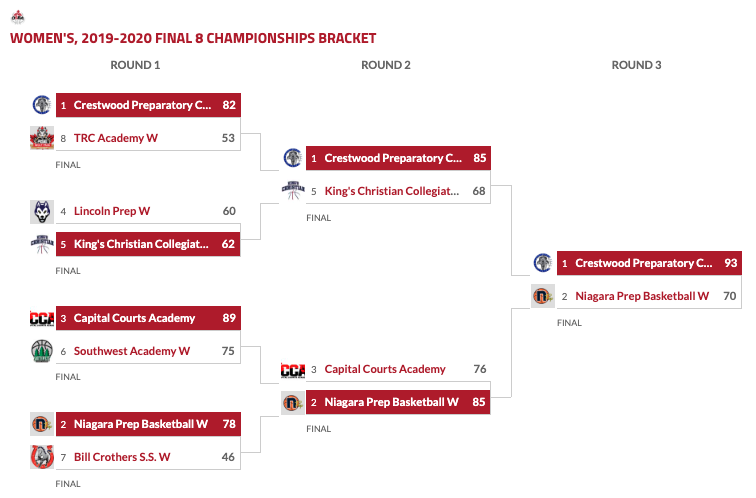
Task: Select Niagara Prep Basketball W in Round 2
Action: (391, 403)
